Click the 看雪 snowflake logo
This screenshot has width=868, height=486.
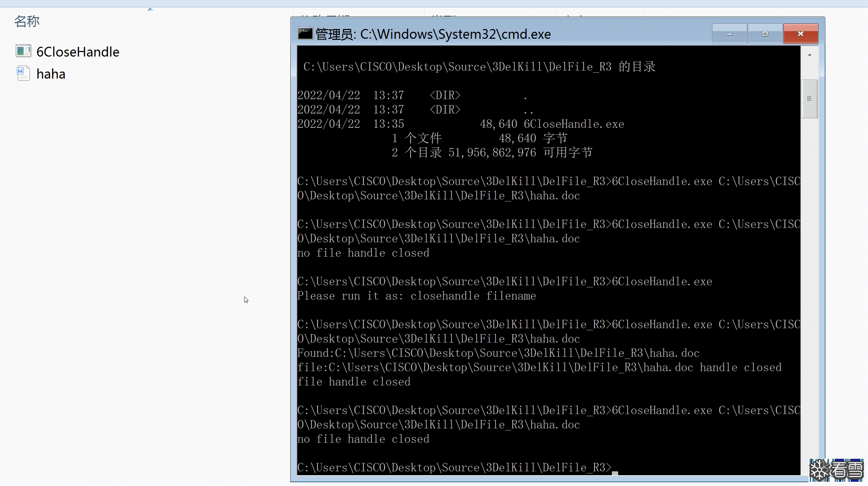click(837, 471)
